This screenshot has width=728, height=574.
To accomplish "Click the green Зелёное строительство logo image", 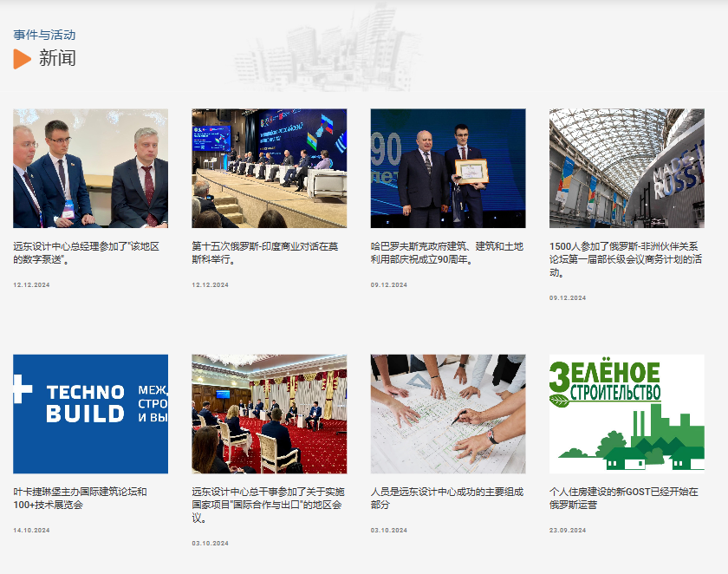I will coord(627,414).
